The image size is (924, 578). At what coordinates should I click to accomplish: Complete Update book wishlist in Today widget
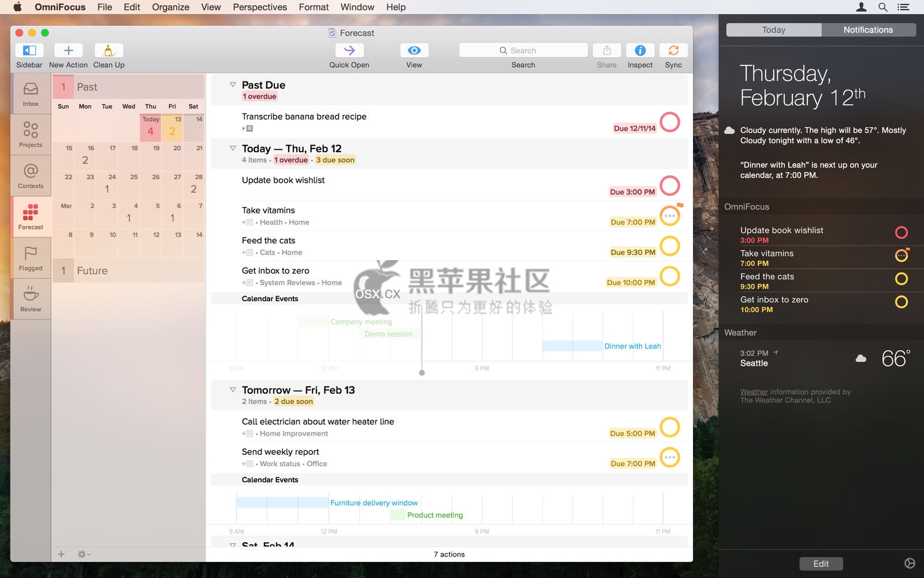click(901, 232)
